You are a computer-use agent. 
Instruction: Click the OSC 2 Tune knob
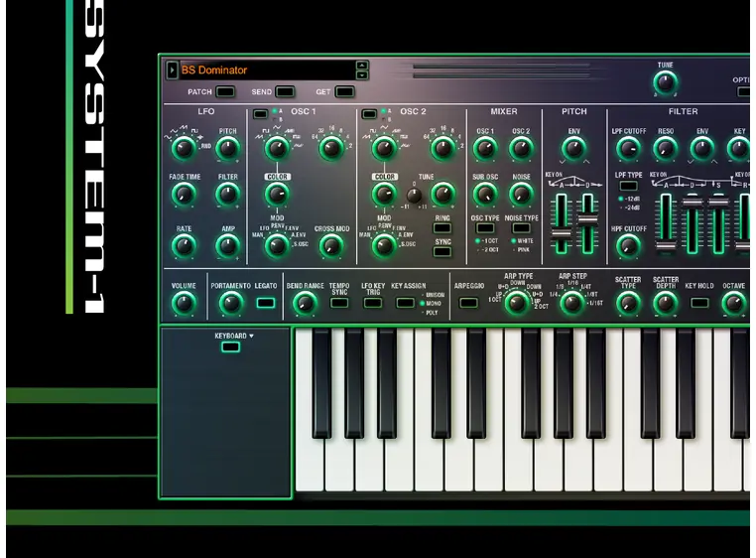[x=442, y=195]
